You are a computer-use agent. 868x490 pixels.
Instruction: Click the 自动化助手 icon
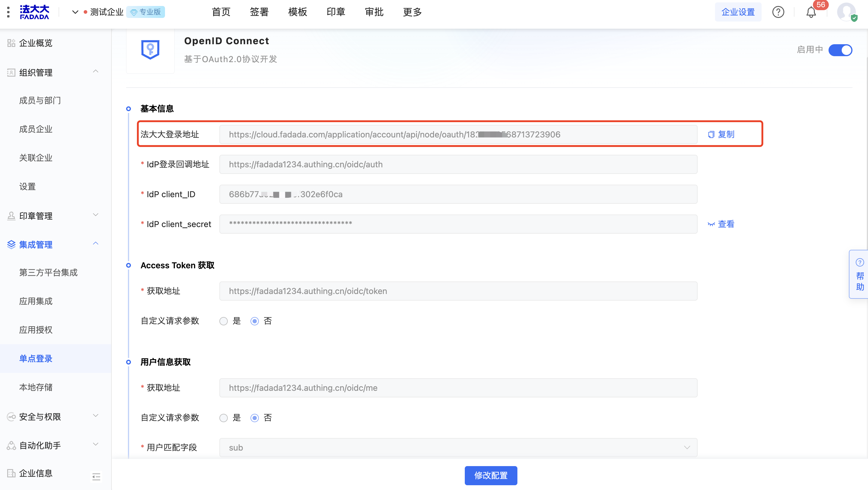[11, 445]
